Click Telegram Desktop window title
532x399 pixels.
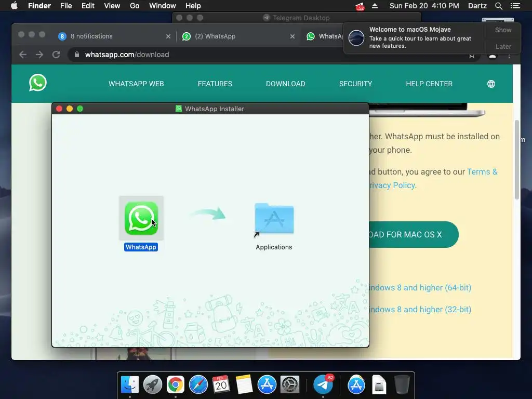[301, 18]
